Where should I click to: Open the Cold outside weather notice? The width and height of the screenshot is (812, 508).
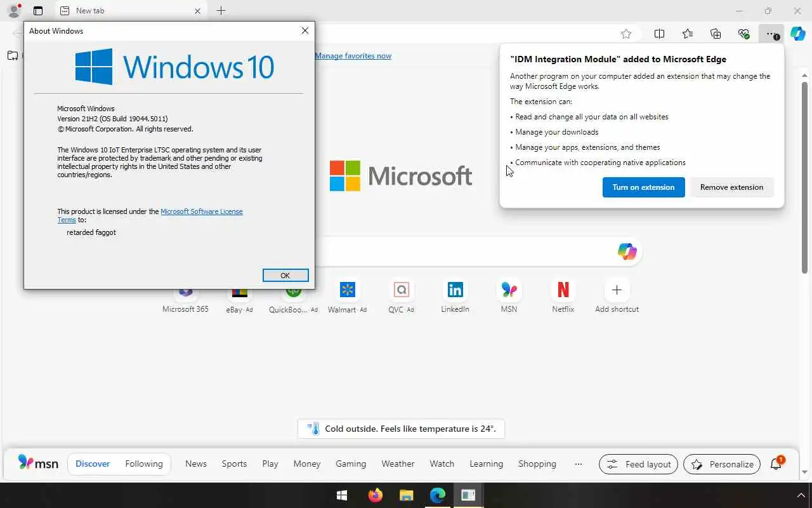point(401,429)
